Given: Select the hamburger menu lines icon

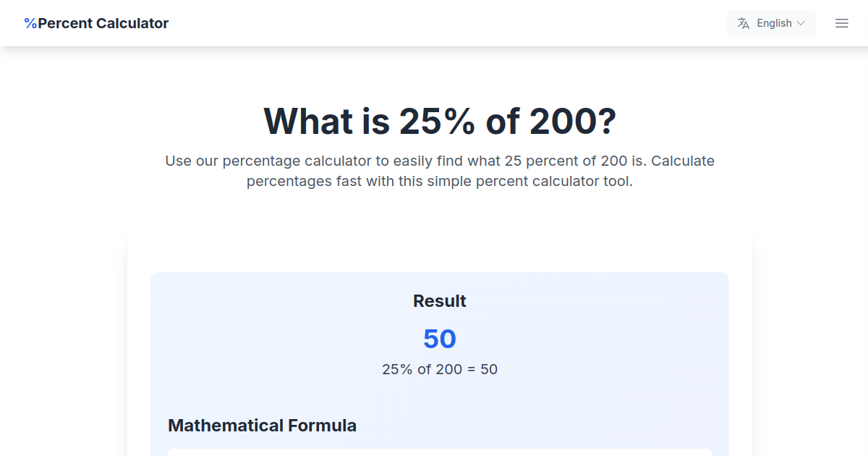Looking at the screenshot, I should click(x=841, y=22).
